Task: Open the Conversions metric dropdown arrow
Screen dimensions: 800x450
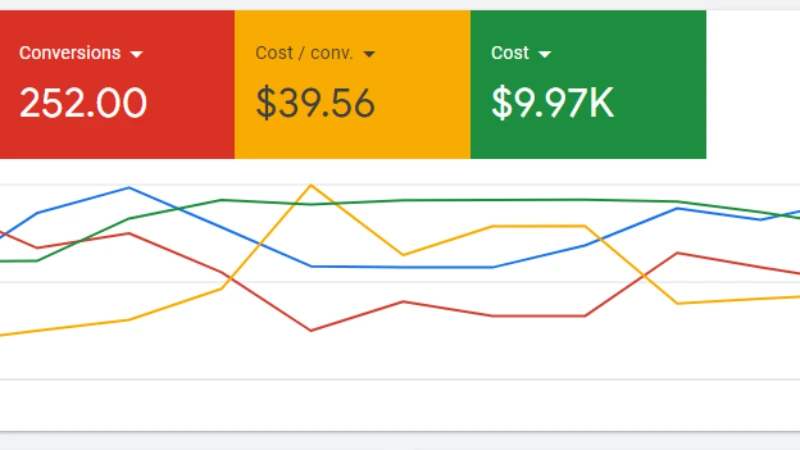Action: [x=136, y=54]
